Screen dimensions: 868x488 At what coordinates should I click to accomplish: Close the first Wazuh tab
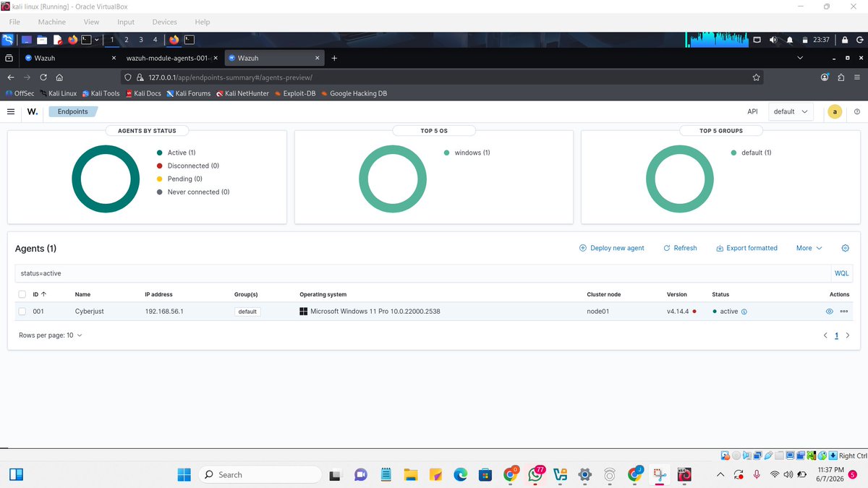114,58
